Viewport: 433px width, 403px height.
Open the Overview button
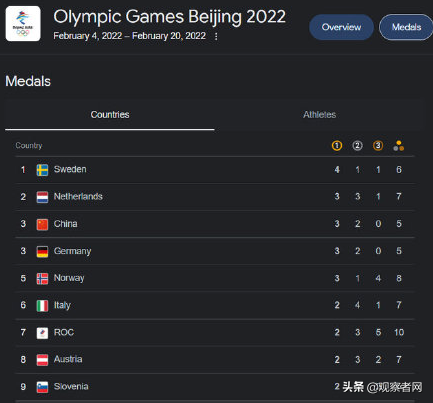point(341,27)
